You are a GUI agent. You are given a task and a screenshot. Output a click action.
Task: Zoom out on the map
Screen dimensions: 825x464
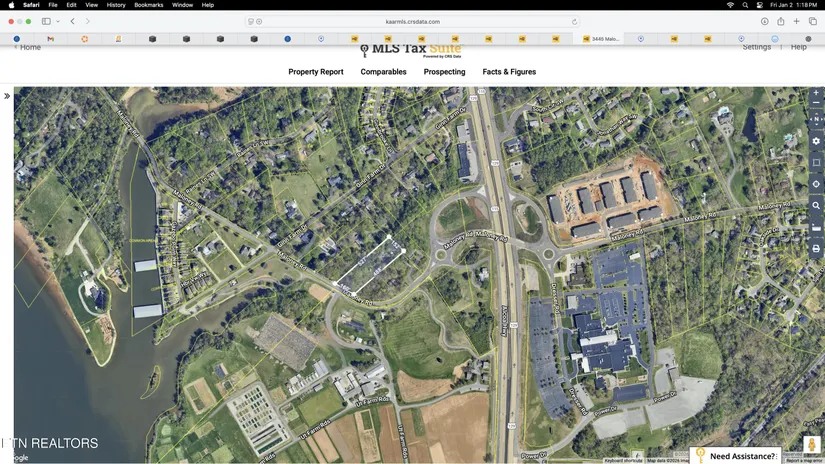816,104
